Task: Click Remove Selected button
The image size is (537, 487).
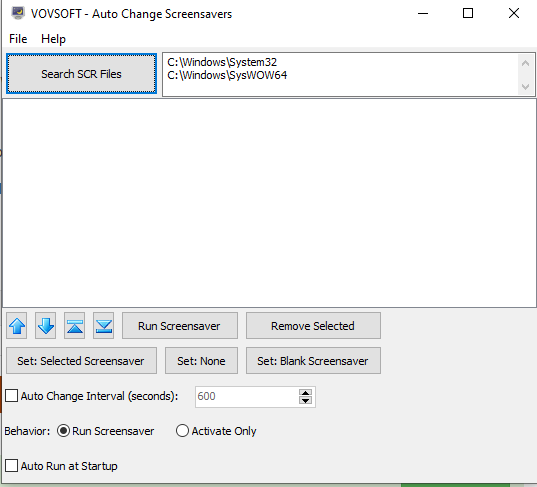Action: click(x=313, y=326)
